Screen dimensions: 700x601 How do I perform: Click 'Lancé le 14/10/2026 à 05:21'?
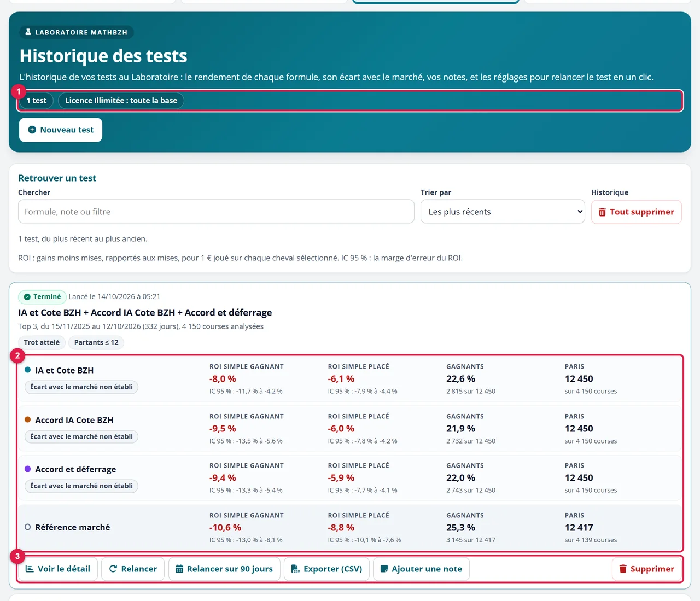click(x=114, y=297)
